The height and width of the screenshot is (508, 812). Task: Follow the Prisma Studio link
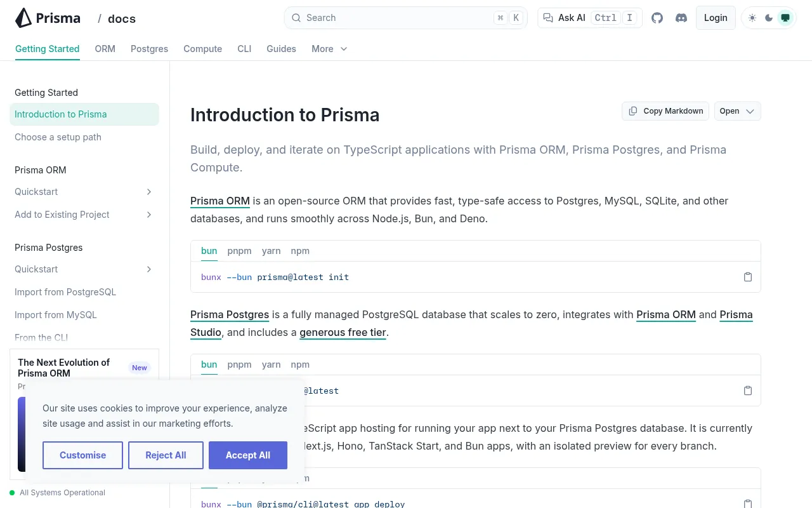[x=736, y=315]
